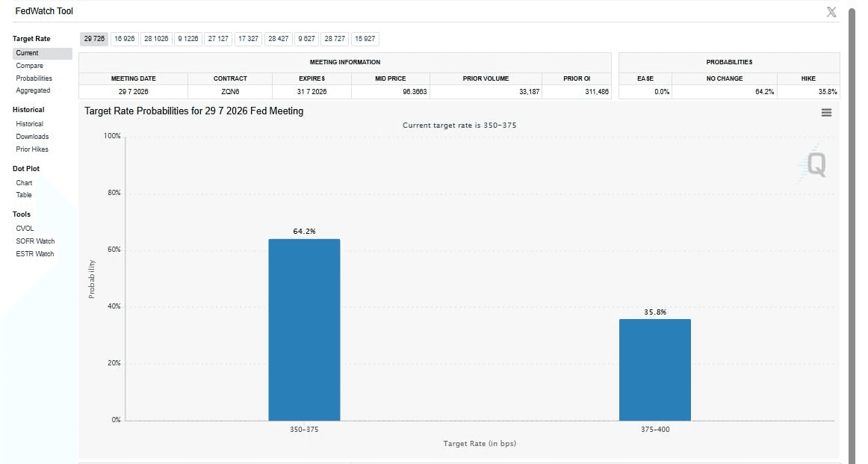
Task: Open the Compare view in sidebar
Action: (x=29, y=65)
